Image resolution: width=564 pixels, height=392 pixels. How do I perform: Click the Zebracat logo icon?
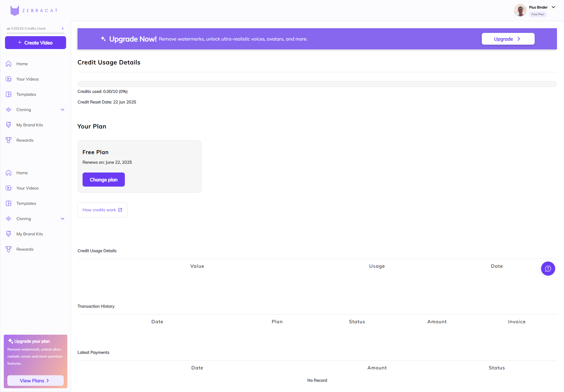(x=14, y=11)
